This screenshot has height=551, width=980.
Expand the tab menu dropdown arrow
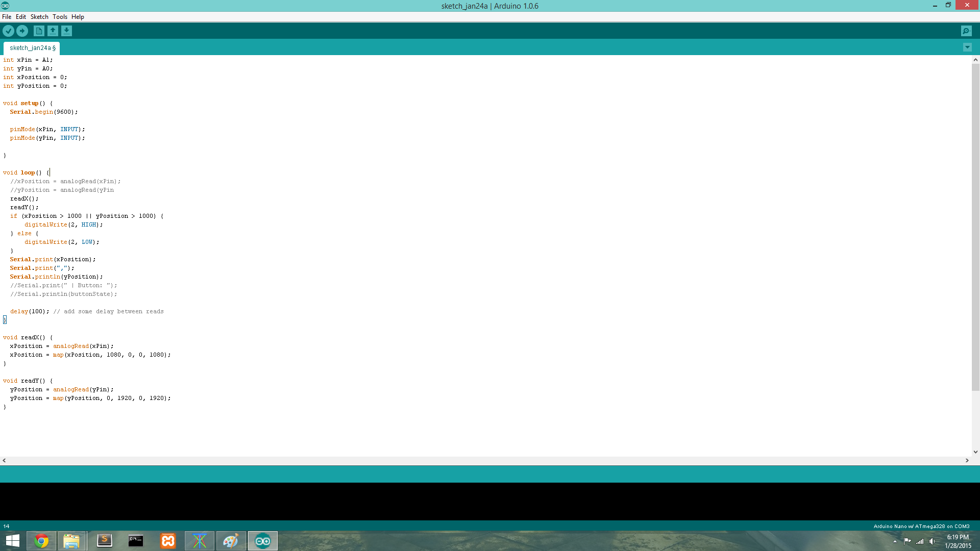click(967, 47)
